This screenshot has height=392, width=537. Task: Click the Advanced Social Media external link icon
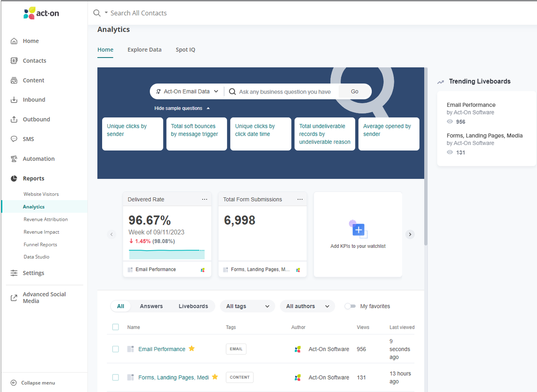coord(14,297)
